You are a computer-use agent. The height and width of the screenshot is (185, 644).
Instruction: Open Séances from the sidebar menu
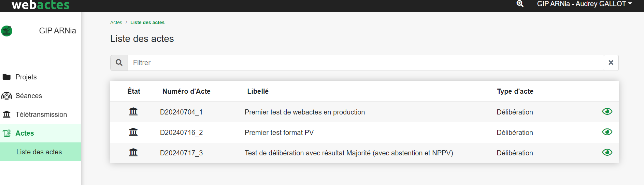click(29, 96)
